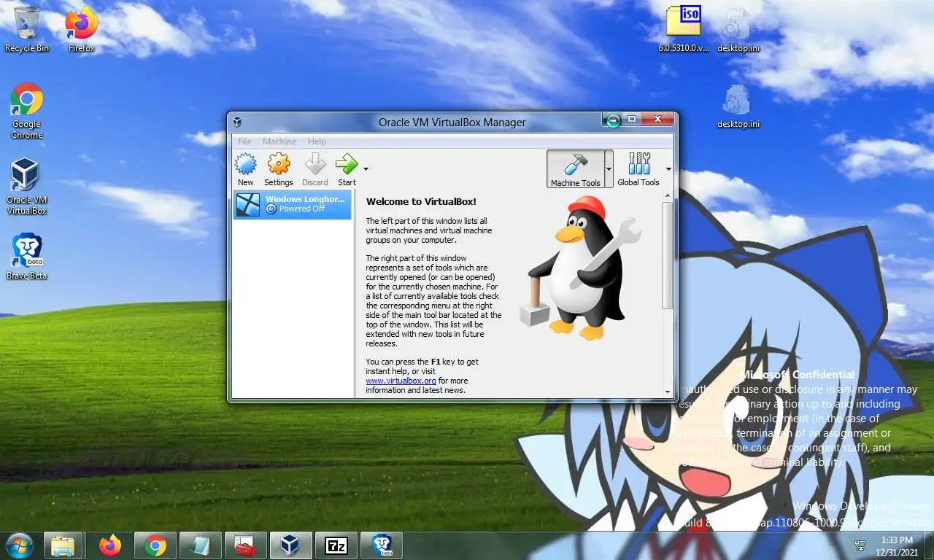Open the Machine Tools dropdown arrow
The image size is (934, 560).
point(609,169)
